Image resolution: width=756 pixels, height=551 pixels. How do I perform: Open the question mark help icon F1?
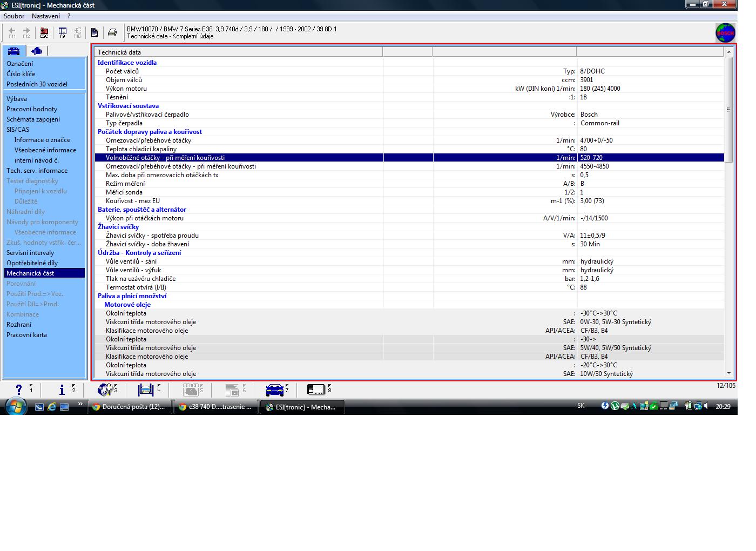(19, 389)
